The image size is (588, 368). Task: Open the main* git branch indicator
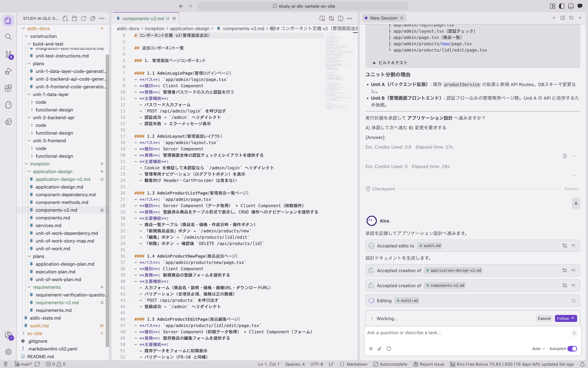point(23,364)
